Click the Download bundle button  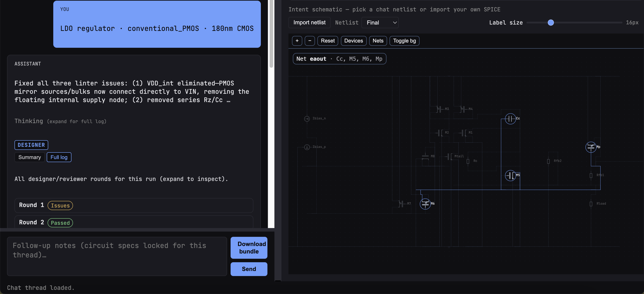[249, 248]
